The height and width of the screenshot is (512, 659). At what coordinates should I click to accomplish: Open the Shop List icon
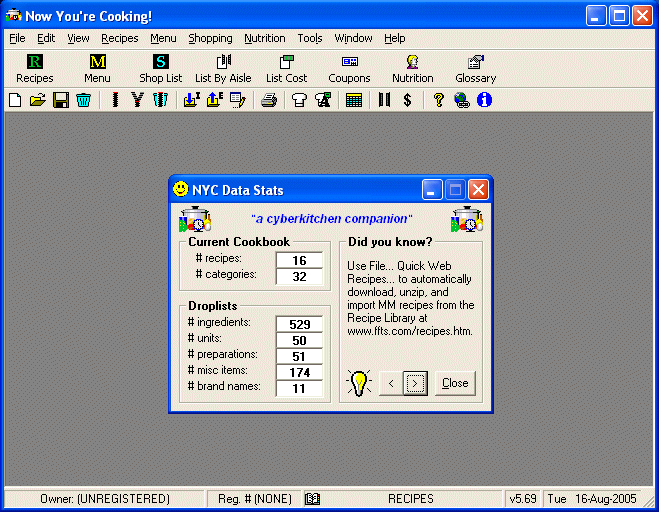[160, 68]
